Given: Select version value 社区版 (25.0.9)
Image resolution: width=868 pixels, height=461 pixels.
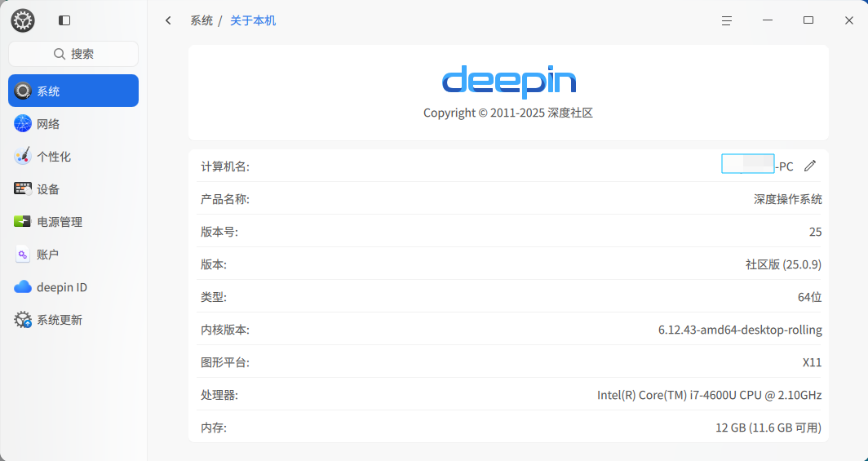Looking at the screenshot, I should [x=783, y=264].
